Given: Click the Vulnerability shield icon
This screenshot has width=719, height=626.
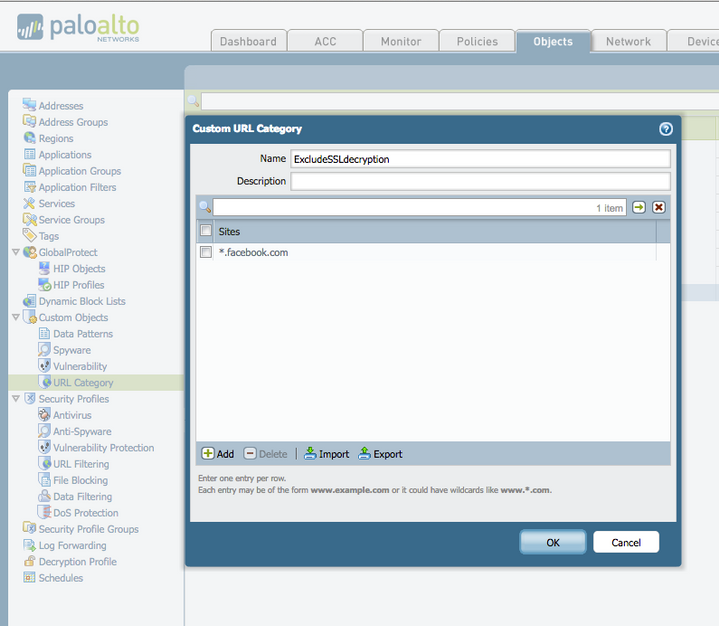Looking at the screenshot, I should (x=44, y=366).
